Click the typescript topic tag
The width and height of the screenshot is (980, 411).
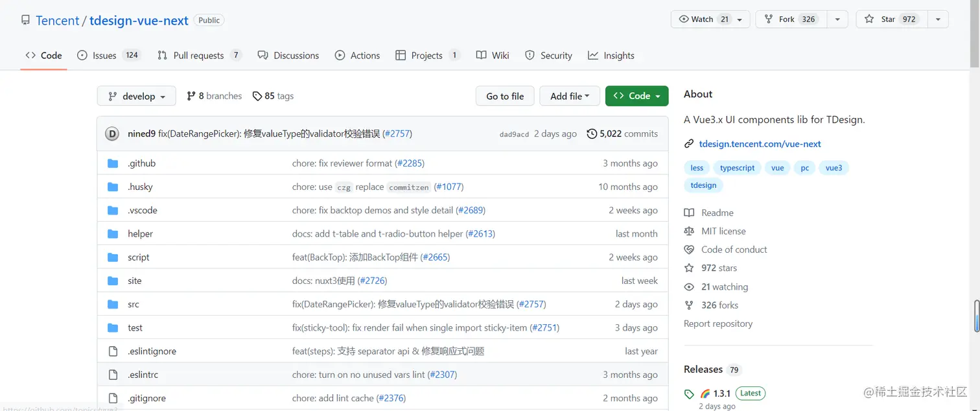[x=738, y=168]
